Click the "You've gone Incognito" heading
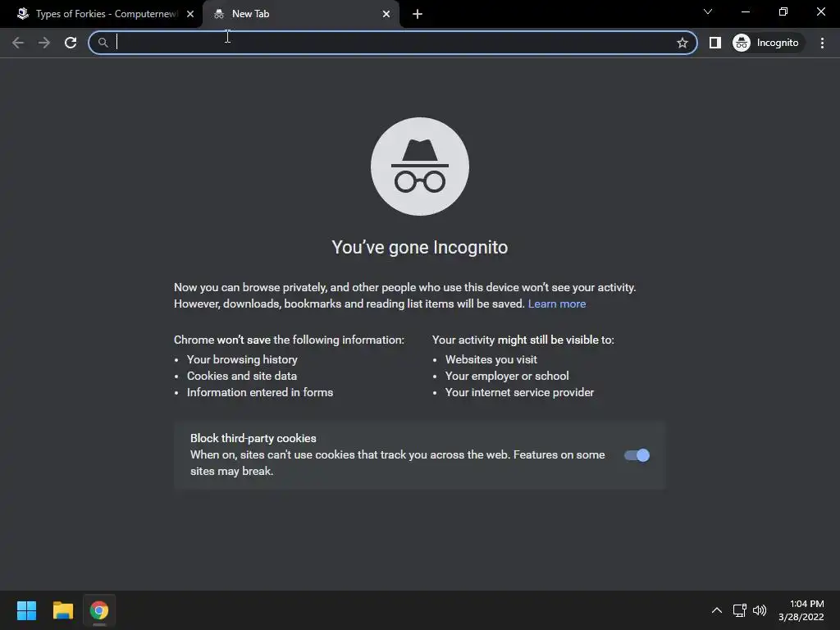This screenshot has height=630, width=840. 419,248
